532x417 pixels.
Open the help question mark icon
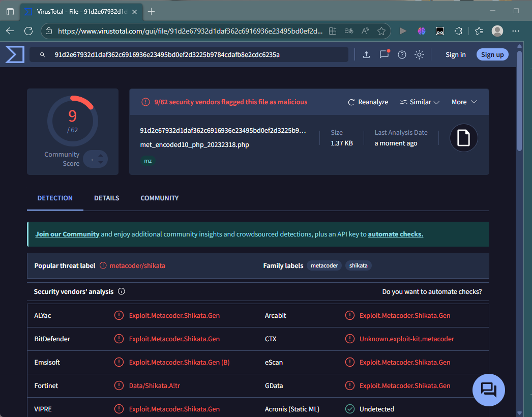tap(402, 54)
